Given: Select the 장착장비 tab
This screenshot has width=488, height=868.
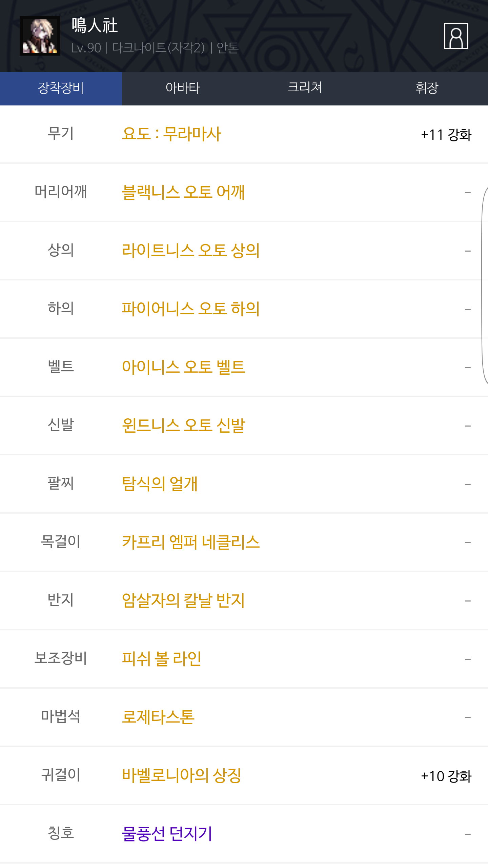Looking at the screenshot, I should (x=61, y=88).
